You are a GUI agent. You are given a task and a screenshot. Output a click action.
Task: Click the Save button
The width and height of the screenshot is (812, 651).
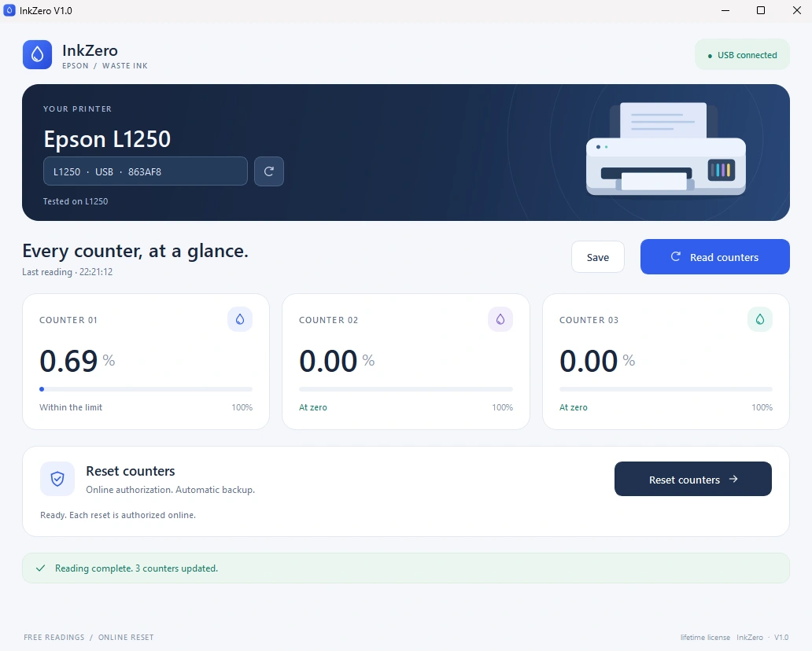598,257
